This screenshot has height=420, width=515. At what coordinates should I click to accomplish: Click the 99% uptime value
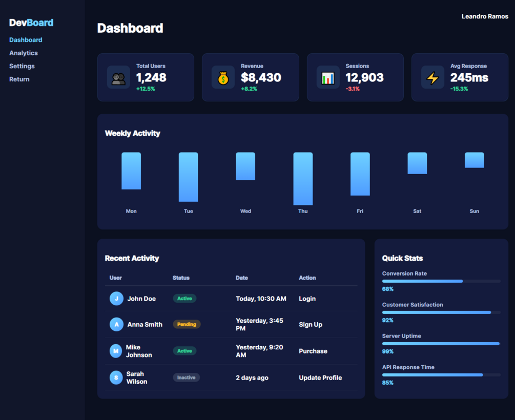387,351
